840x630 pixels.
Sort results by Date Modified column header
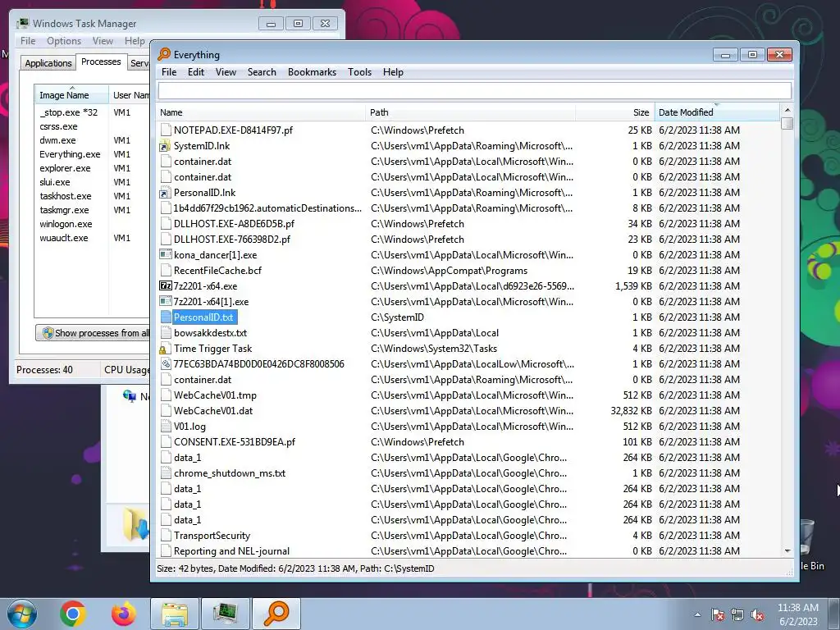tap(717, 112)
